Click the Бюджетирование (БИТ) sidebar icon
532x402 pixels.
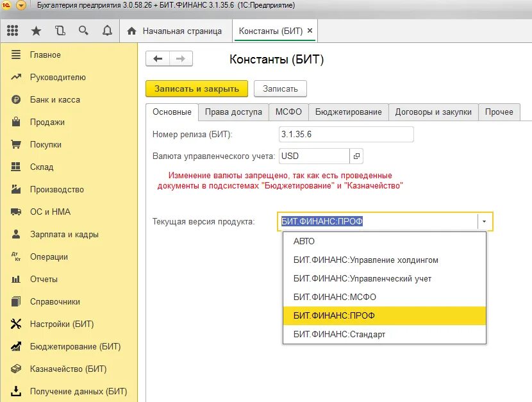click(16, 346)
